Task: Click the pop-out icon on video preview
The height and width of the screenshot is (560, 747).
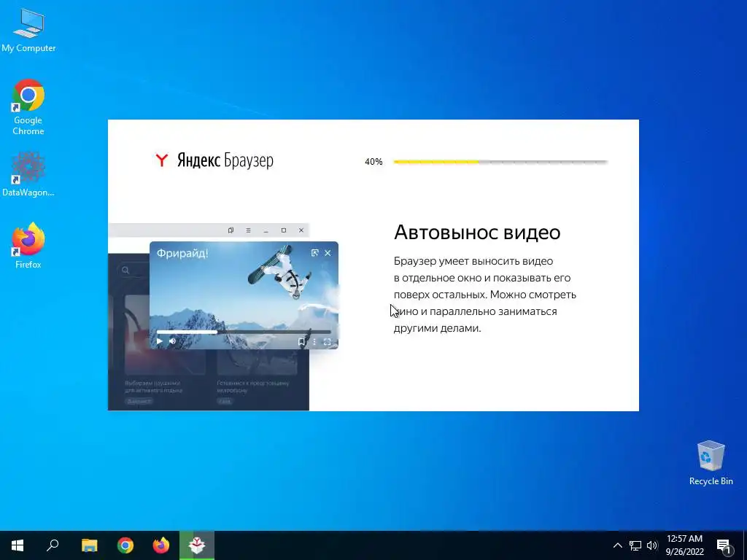Action: [314, 253]
